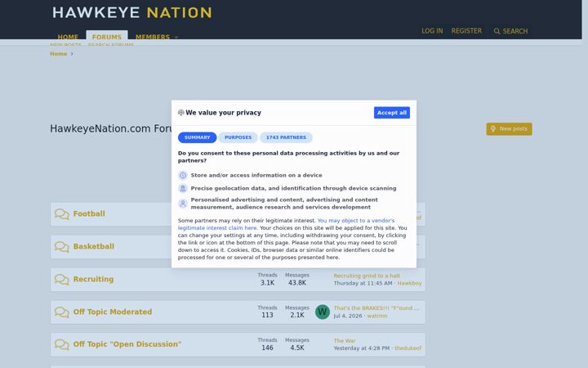Click the Open Discussion messages count 4.5K
Viewport: 588px width, 368px height.
click(297, 348)
